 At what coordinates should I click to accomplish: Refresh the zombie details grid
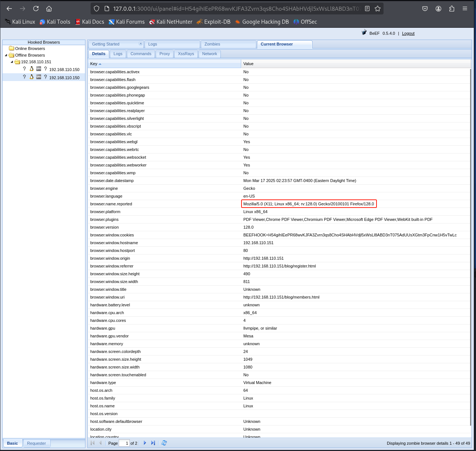164,443
